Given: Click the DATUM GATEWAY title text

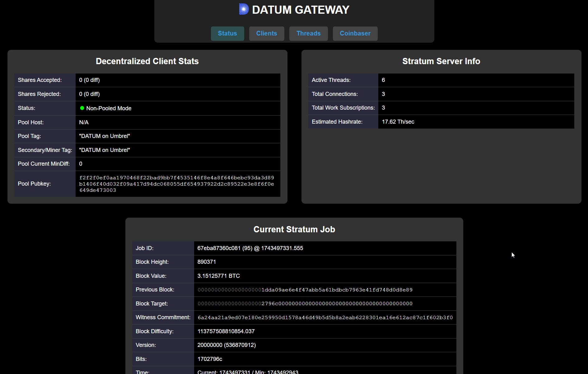Looking at the screenshot, I should click(x=300, y=10).
